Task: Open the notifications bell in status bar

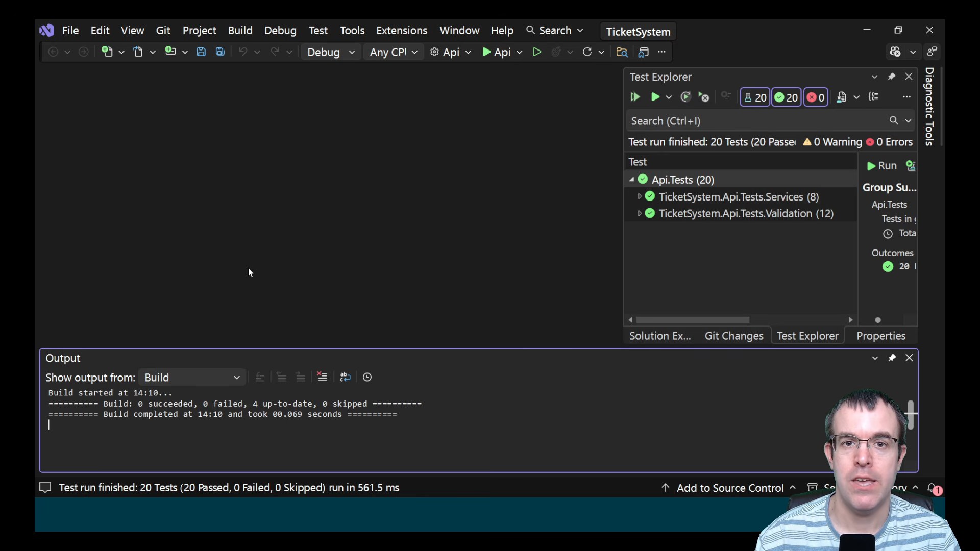Action: [x=932, y=488]
